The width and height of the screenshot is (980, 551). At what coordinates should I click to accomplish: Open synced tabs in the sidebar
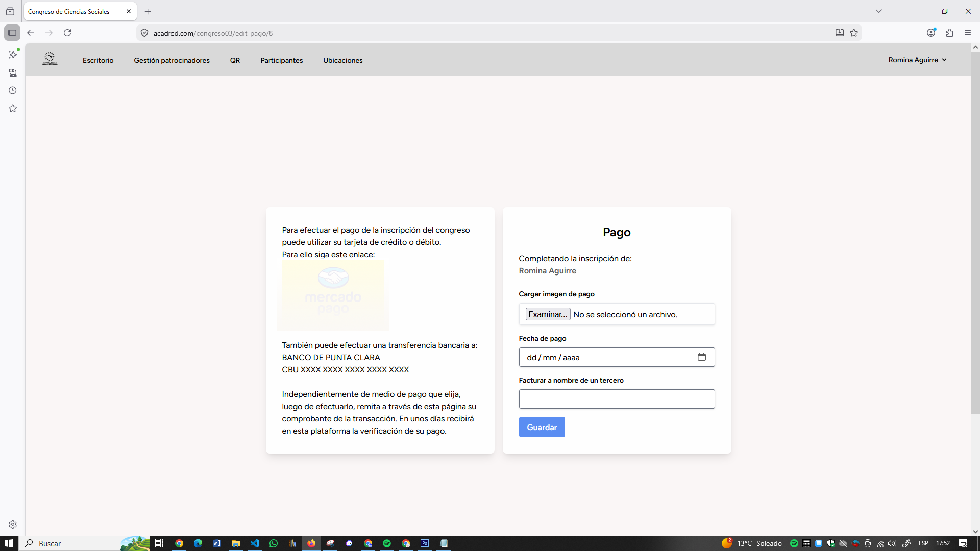(13, 72)
